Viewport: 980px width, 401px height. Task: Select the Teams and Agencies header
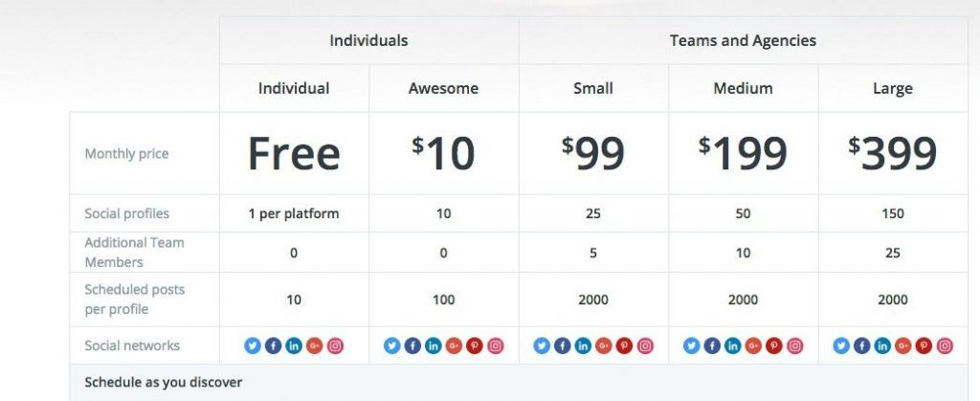point(743,40)
